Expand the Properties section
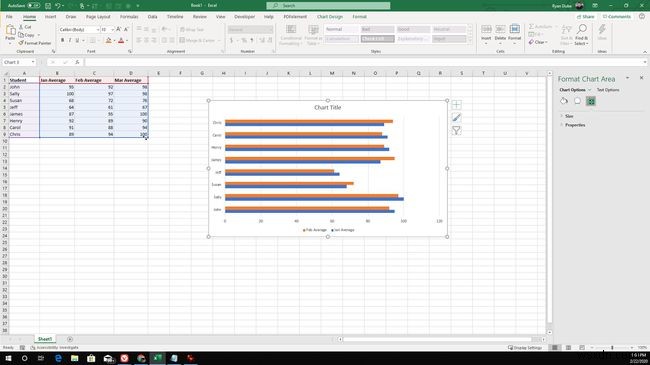650x365 pixels. pos(575,125)
